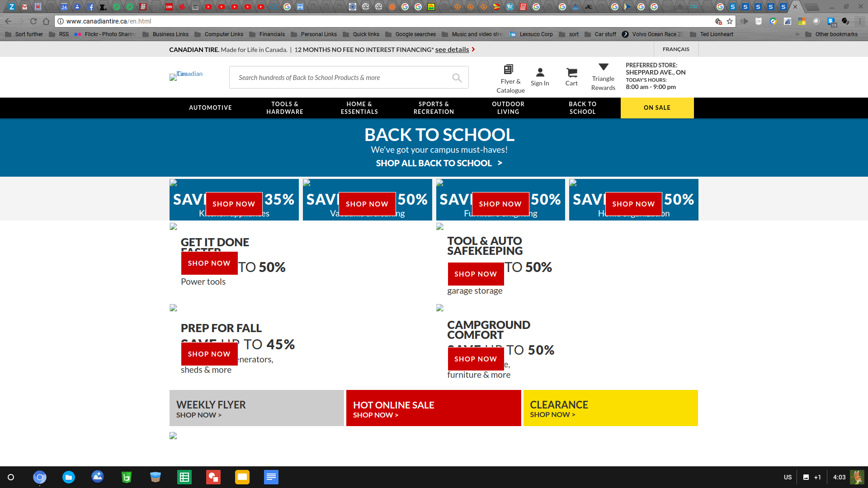Expand the Financials bookmark folder
Screen dimensions: 868x488
[x=267, y=34]
